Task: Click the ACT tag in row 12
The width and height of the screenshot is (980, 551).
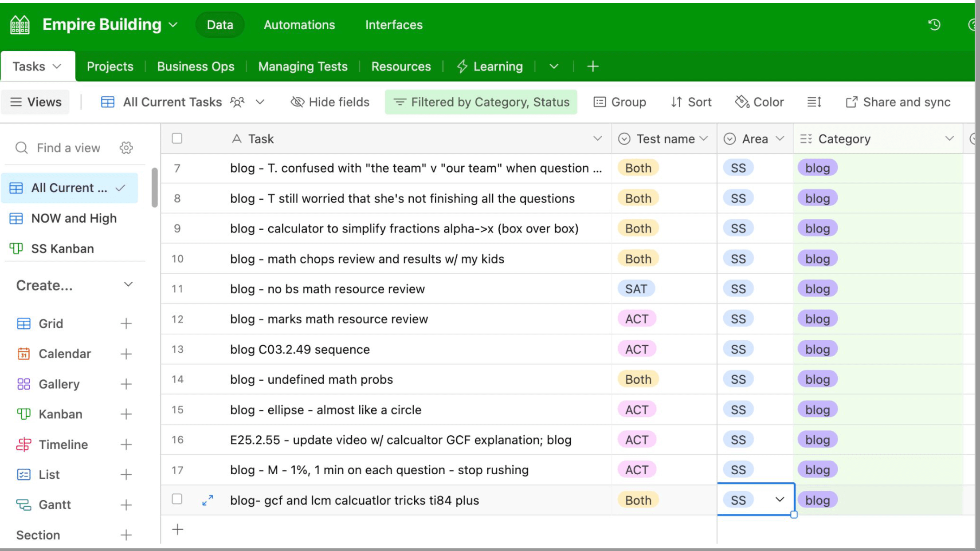Action: [637, 319]
